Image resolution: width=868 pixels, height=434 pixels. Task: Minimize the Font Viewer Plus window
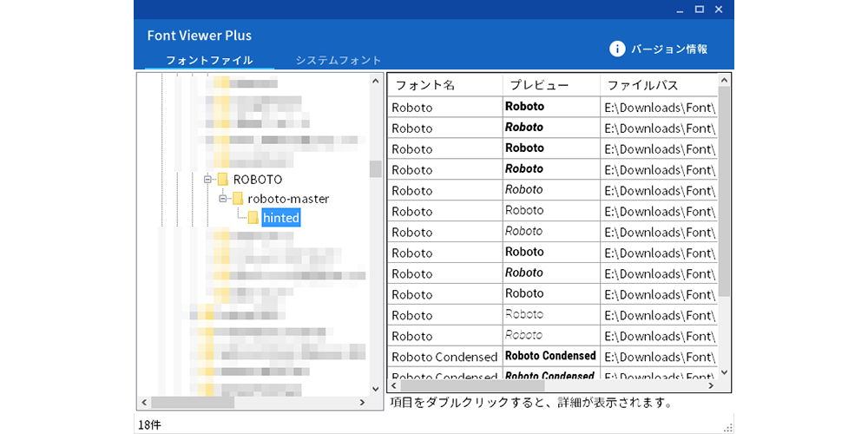coord(680,10)
